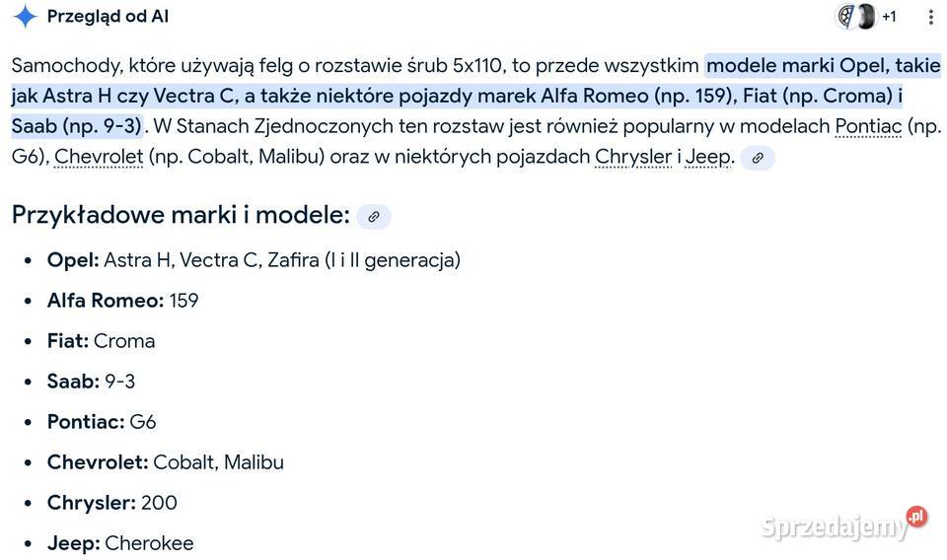Image resolution: width=947 pixels, height=560 pixels.
Task: Click link icon beside Przykładowe marki heading
Action: pyautogui.click(x=374, y=217)
